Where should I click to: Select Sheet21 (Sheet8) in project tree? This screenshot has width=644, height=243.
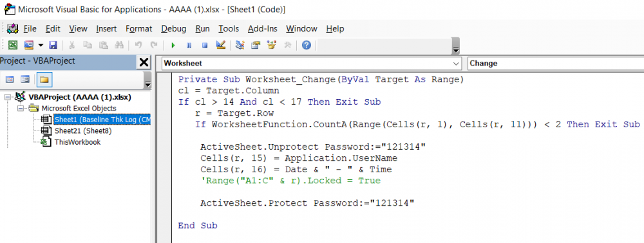[83, 131]
